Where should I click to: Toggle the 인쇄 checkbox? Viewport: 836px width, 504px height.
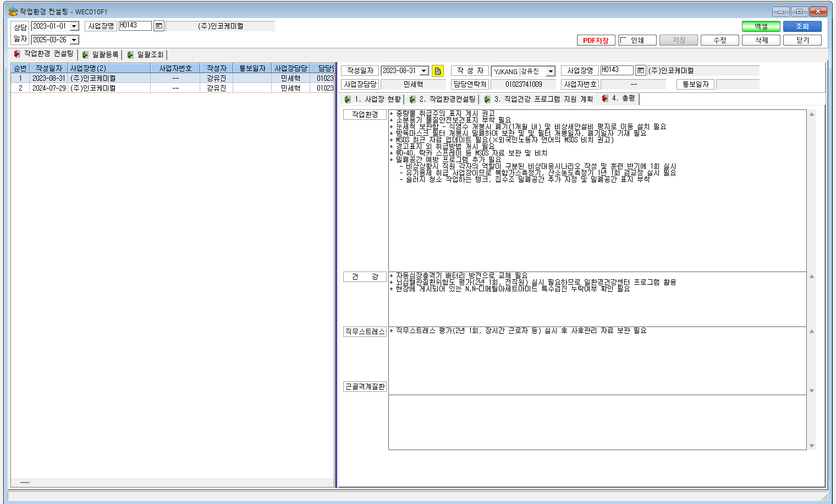pos(623,40)
